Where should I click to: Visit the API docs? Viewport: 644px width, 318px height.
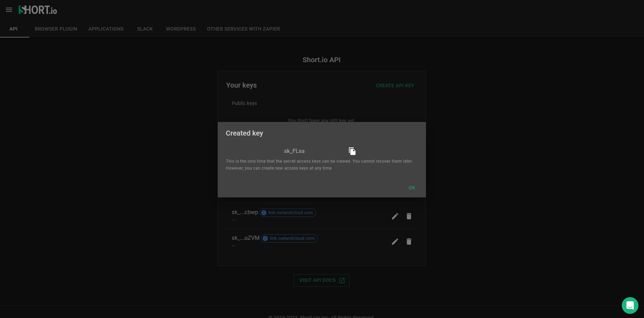[321, 280]
